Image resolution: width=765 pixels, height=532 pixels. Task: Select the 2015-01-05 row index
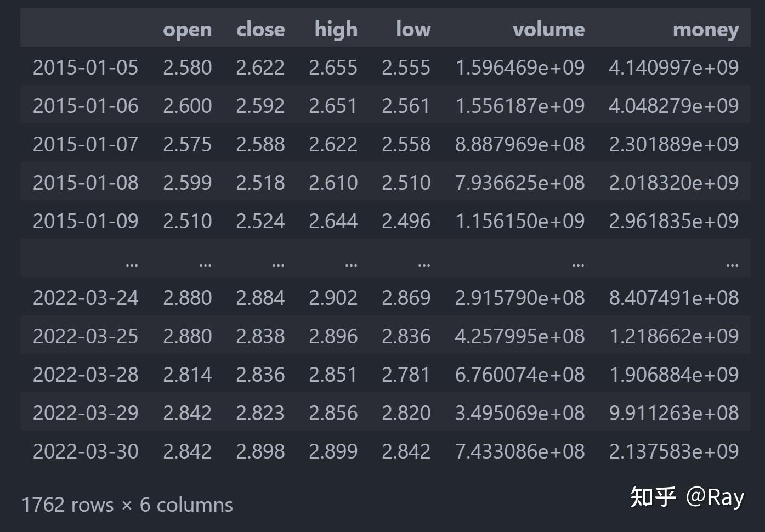(x=86, y=68)
